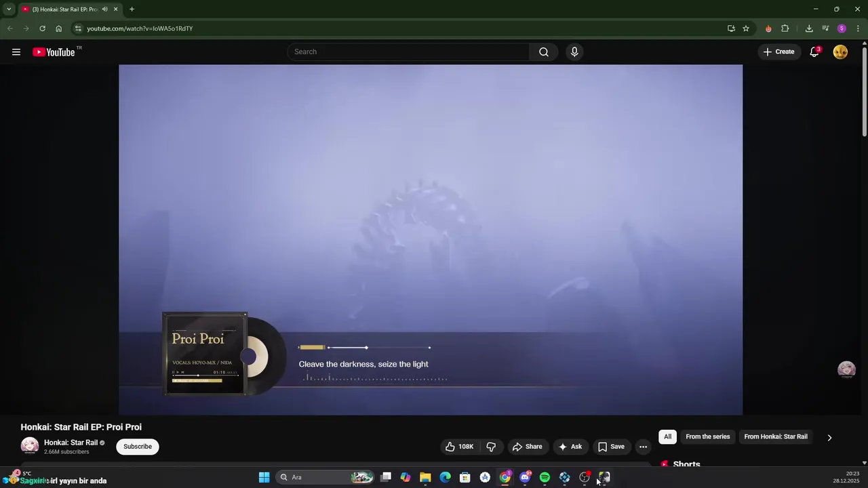Click the install app icon in address bar
The width and height of the screenshot is (868, 488).
tap(731, 28)
